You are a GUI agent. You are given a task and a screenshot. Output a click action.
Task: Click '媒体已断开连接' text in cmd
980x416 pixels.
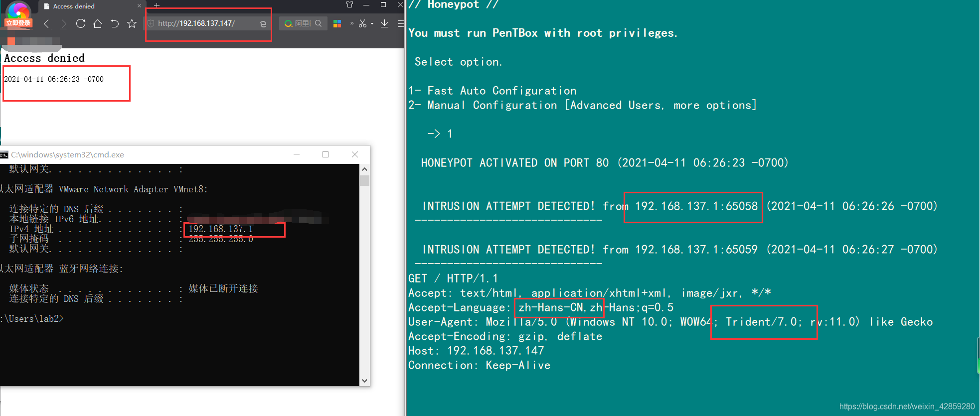click(223, 288)
